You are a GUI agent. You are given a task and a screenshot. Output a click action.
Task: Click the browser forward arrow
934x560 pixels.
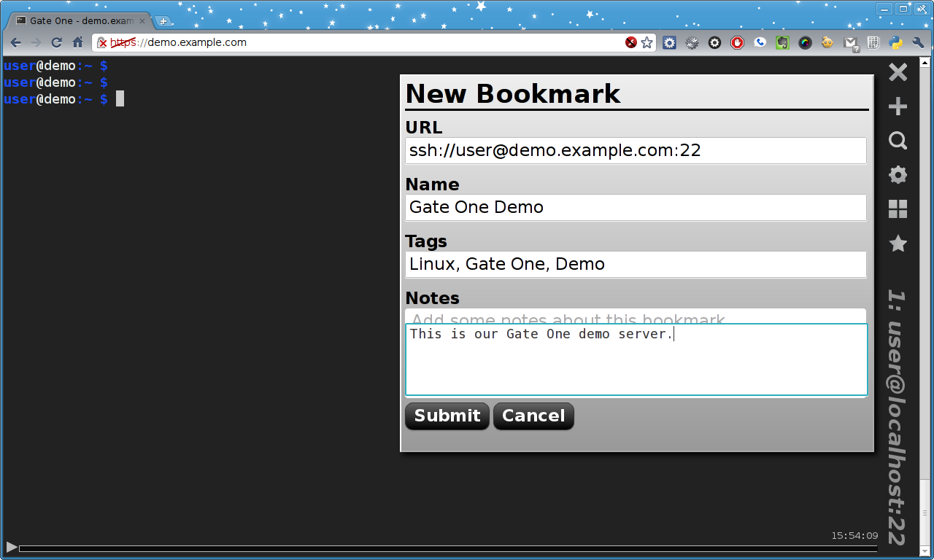[x=36, y=42]
